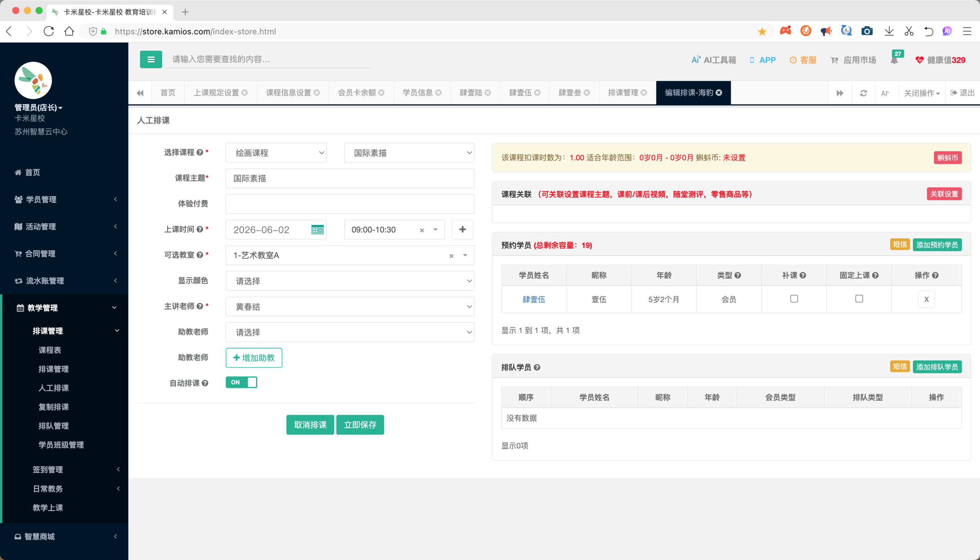Screen dimensions: 980x560
Task: Close the 排课管理 tab
Action: point(644,93)
